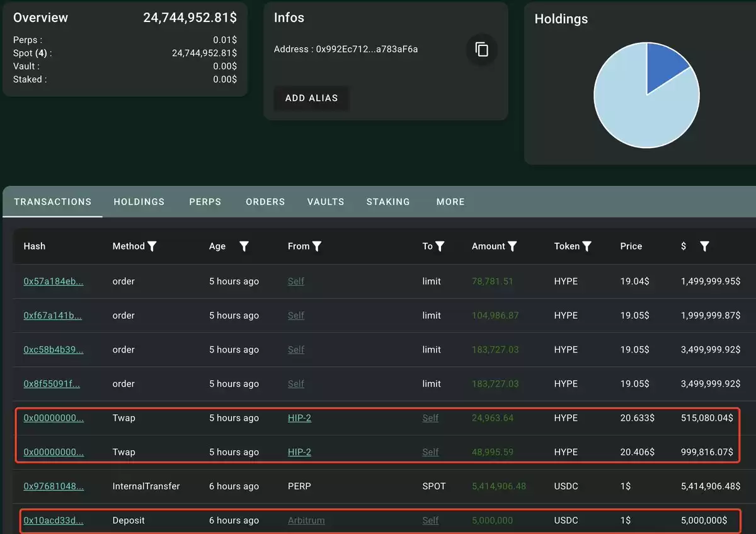Image resolution: width=756 pixels, height=534 pixels.
Task: Open the Age column filter
Action: click(x=244, y=247)
